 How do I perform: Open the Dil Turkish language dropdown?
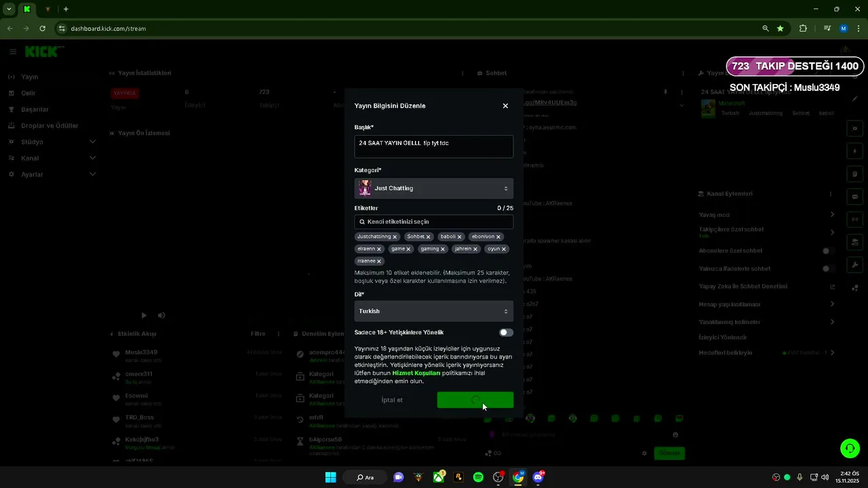pyautogui.click(x=433, y=311)
